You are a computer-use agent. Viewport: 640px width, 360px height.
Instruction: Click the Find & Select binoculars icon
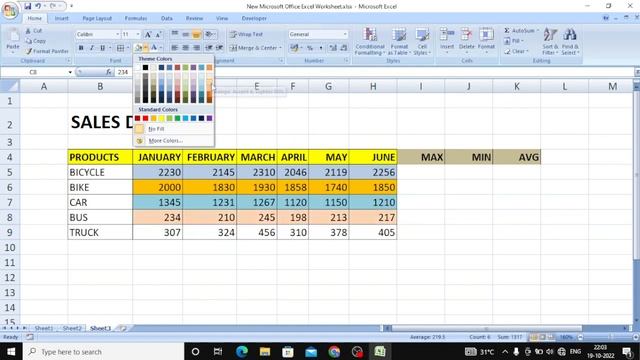[x=570, y=36]
